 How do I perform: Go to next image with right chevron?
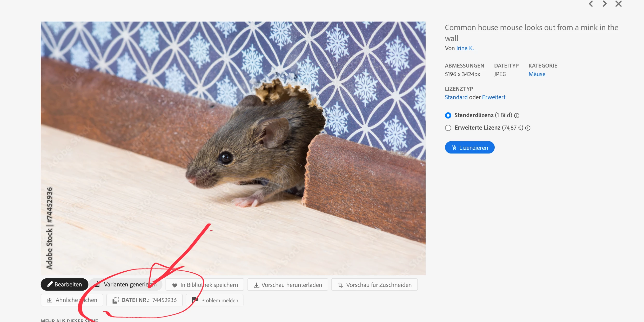[605, 4]
